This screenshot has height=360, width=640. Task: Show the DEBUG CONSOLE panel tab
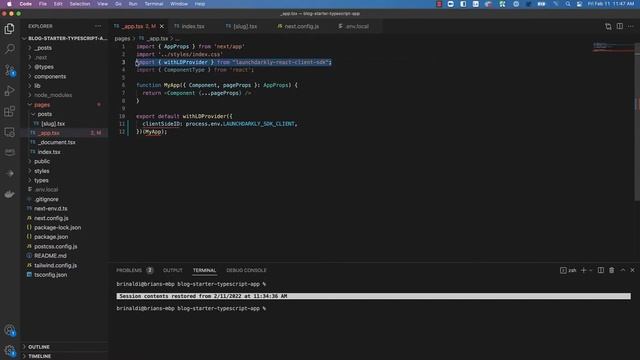pos(246,270)
